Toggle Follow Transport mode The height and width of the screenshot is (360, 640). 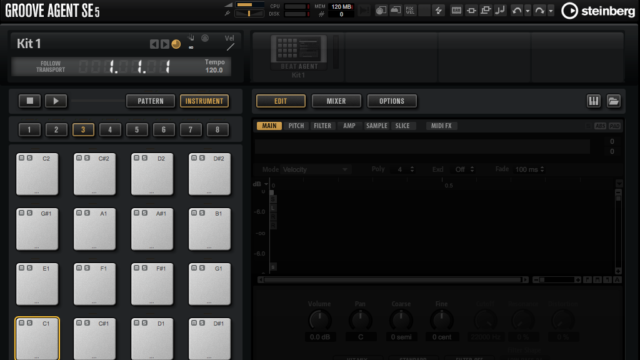click(x=50, y=67)
